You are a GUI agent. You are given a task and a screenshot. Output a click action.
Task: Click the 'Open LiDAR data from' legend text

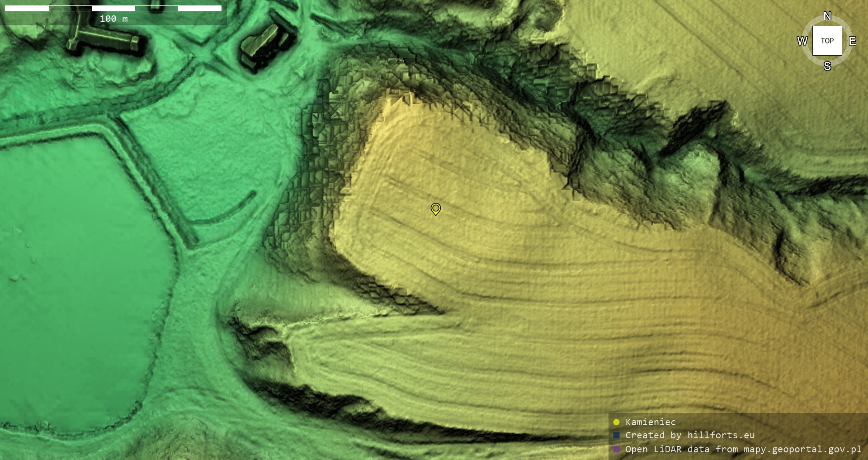tap(683, 449)
